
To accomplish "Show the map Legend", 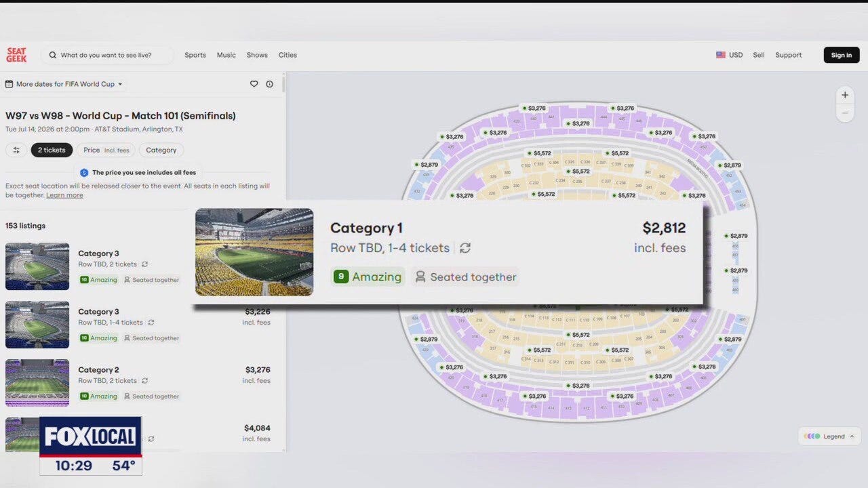I will 829,436.
